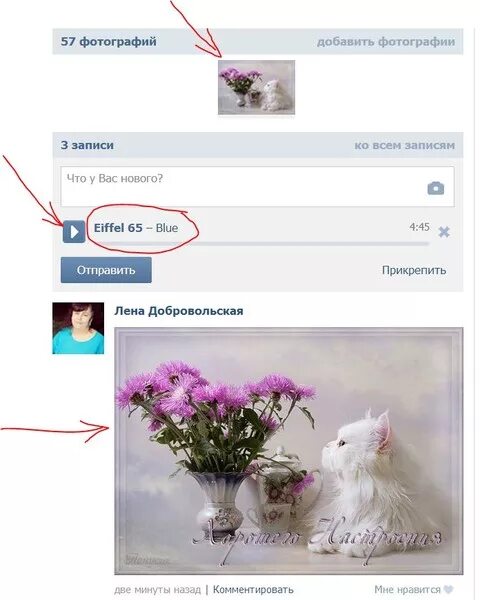Open the camera photo attach icon
The height and width of the screenshot is (600, 480).
[436, 188]
